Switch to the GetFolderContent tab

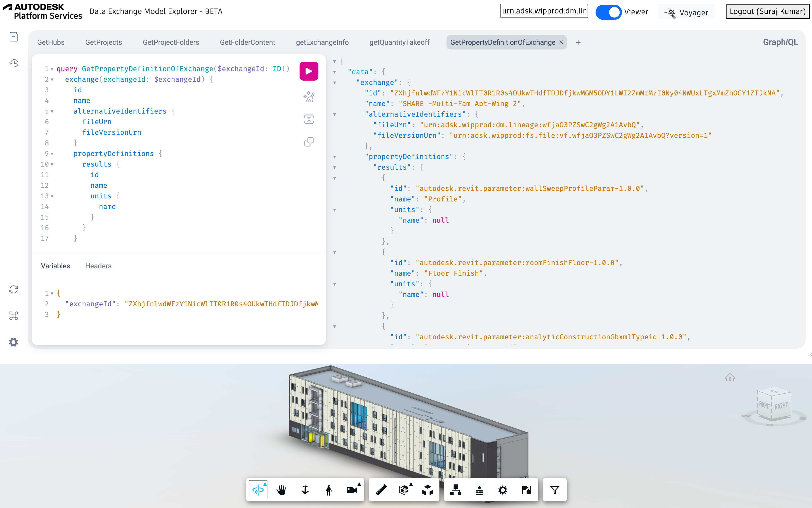tap(247, 42)
